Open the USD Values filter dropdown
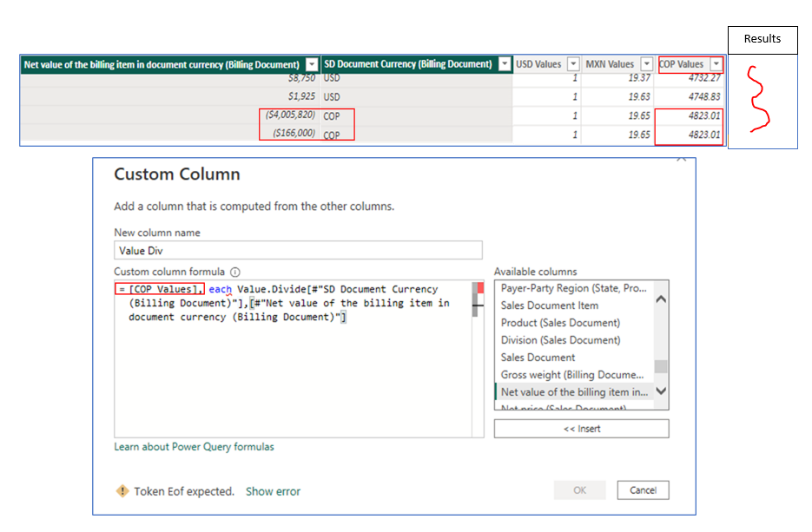This screenshot has width=812, height=532. click(573, 63)
